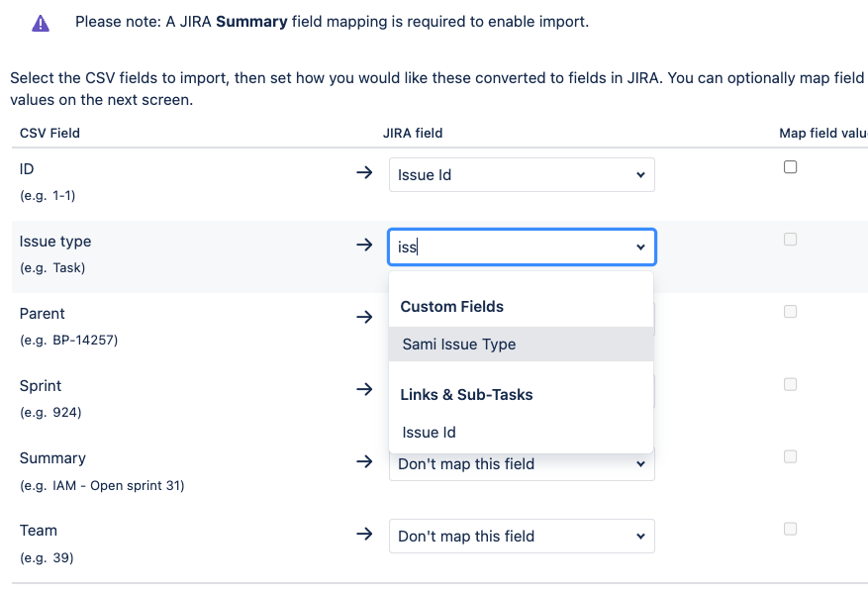The height and width of the screenshot is (593, 868).
Task: Click the 'Links & Sub-Tasks' group heading
Action: pos(466,395)
